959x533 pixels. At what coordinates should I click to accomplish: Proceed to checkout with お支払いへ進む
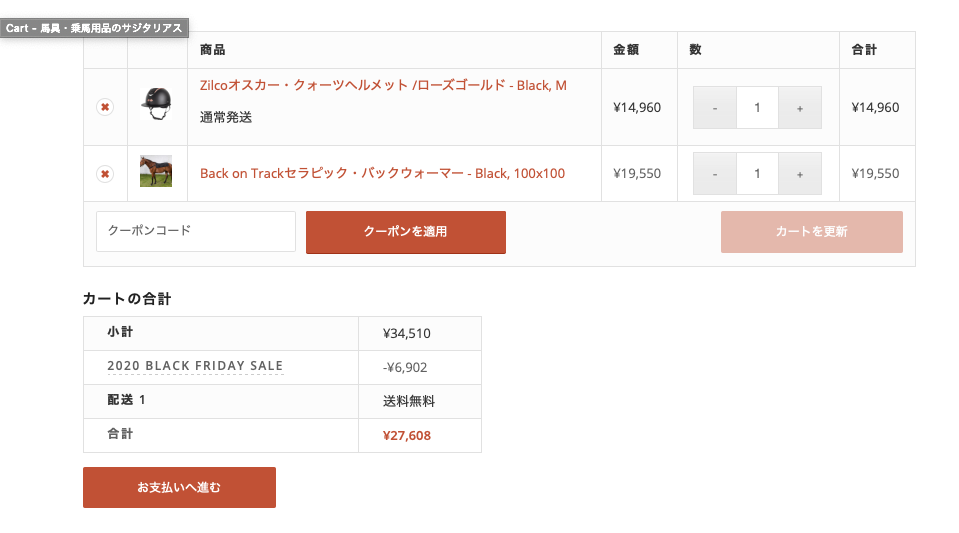pos(179,488)
